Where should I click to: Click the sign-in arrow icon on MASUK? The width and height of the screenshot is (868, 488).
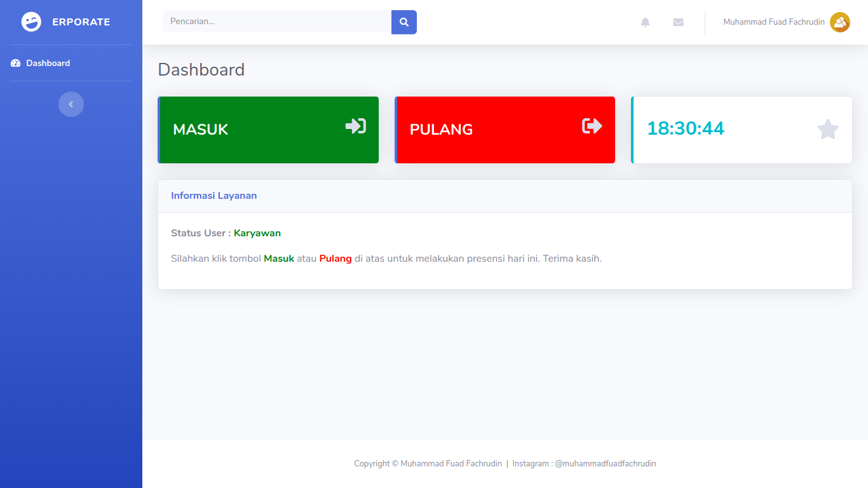click(356, 126)
